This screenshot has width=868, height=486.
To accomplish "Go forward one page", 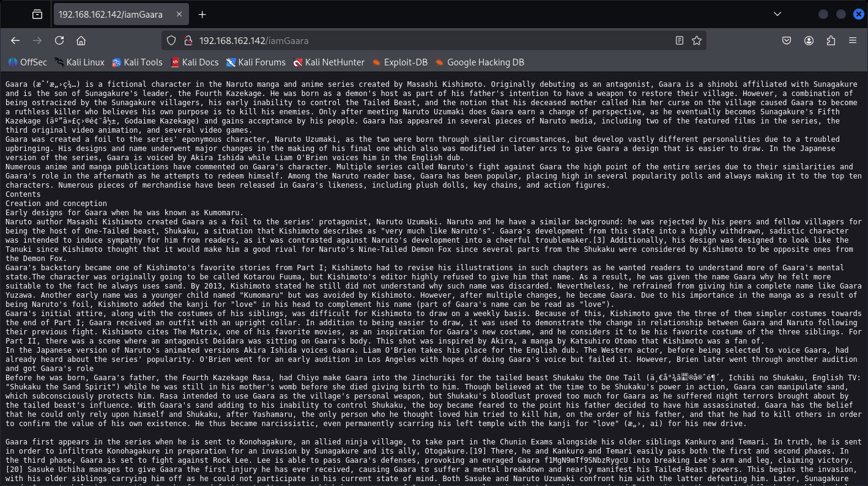I will click(x=37, y=40).
